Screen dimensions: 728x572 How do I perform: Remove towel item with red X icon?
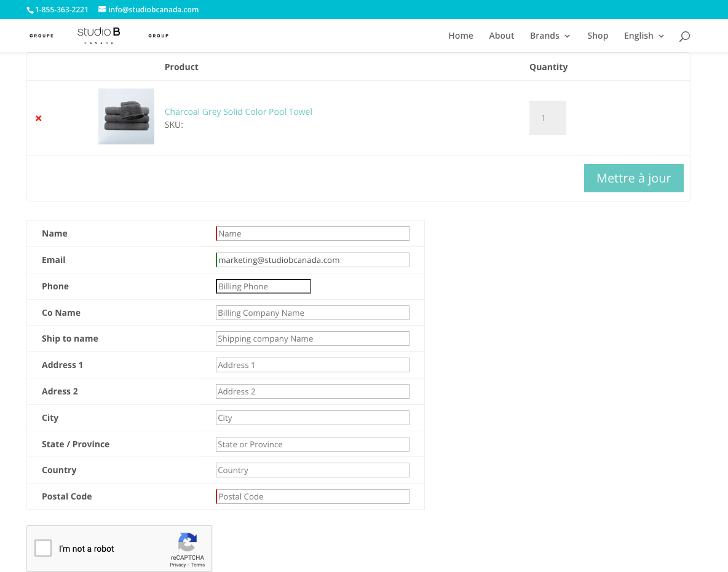coord(39,118)
